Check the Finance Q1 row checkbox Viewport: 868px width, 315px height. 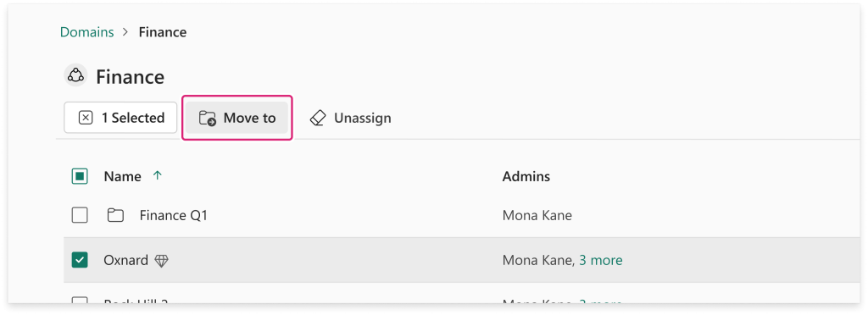point(80,215)
